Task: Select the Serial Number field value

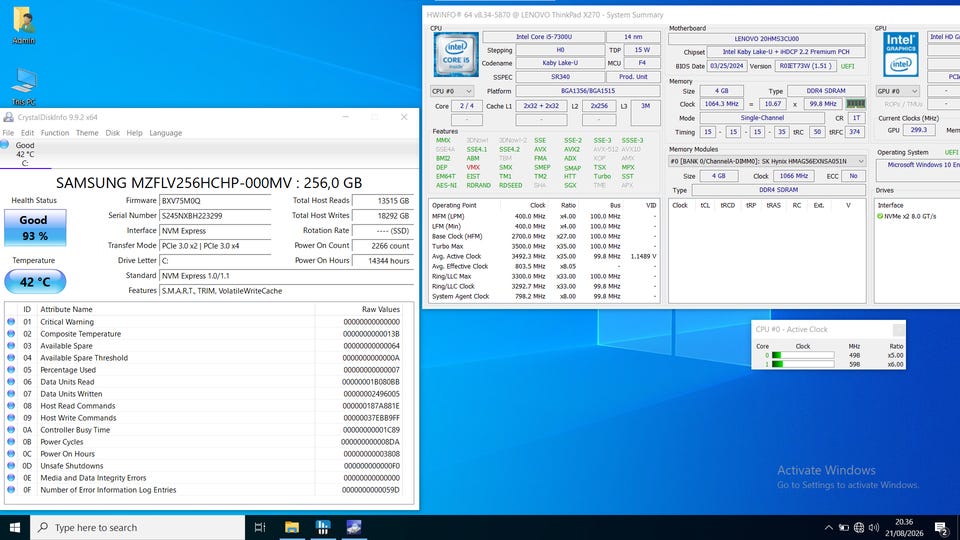Action: (x=215, y=216)
